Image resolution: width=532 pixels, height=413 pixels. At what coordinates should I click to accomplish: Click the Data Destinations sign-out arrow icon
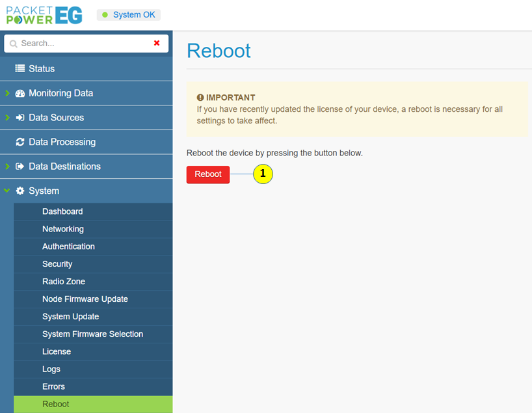[x=20, y=167]
